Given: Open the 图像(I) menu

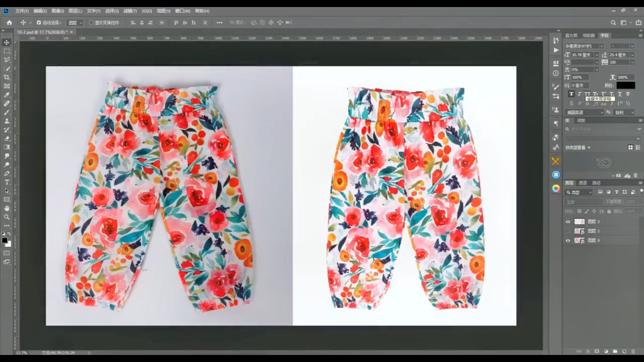Looking at the screenshot, I should 58,11.
